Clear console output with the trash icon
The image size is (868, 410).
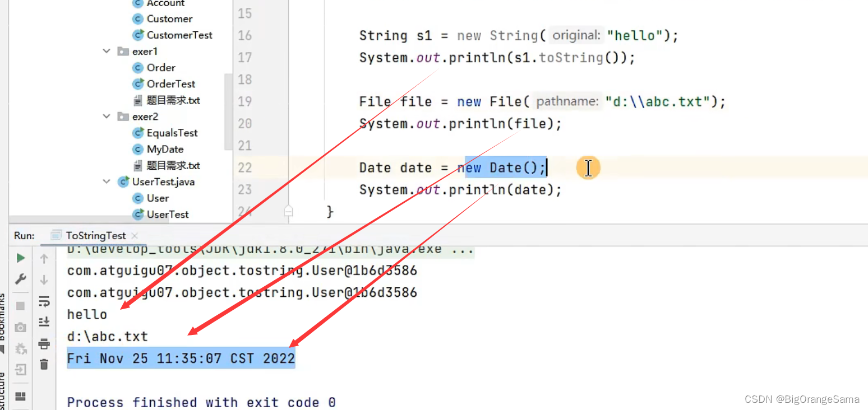tap(44, 365)
